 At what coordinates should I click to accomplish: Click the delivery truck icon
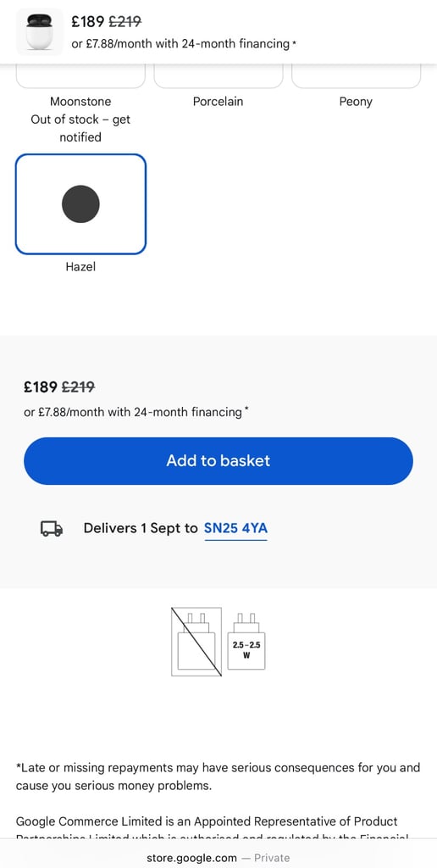click(52, 529)
